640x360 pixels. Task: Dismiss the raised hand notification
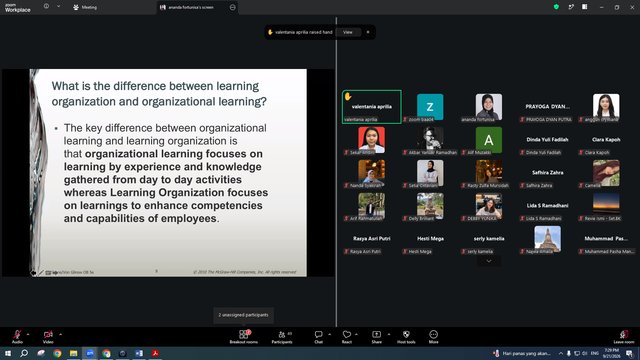[368, 32]
